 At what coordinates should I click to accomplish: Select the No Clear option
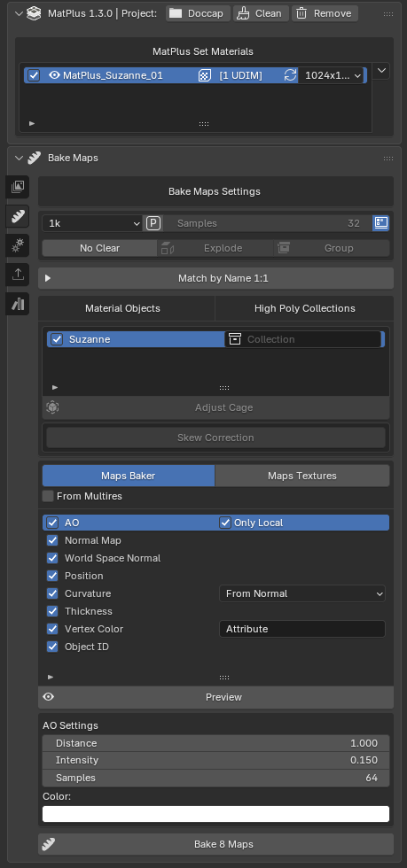click(x=100, y=248)
